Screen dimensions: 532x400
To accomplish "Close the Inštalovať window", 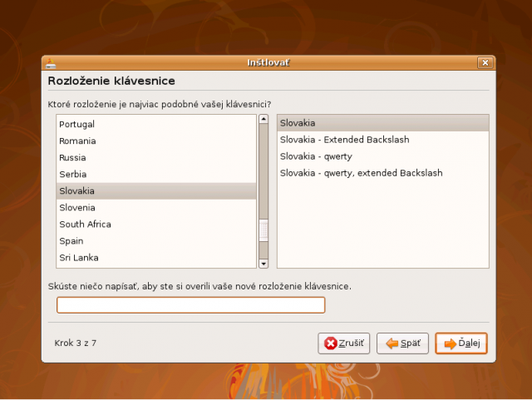I will (485, 63).
